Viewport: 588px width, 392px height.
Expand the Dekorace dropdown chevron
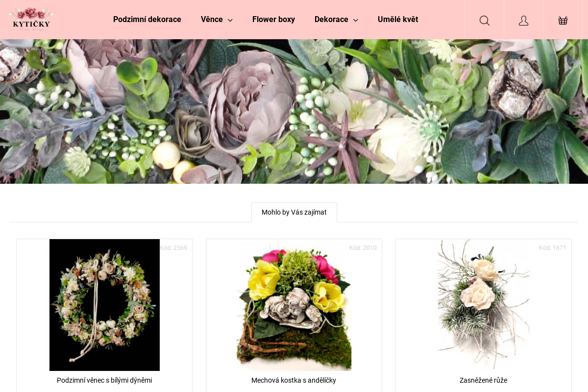click(x=356, y=20)
